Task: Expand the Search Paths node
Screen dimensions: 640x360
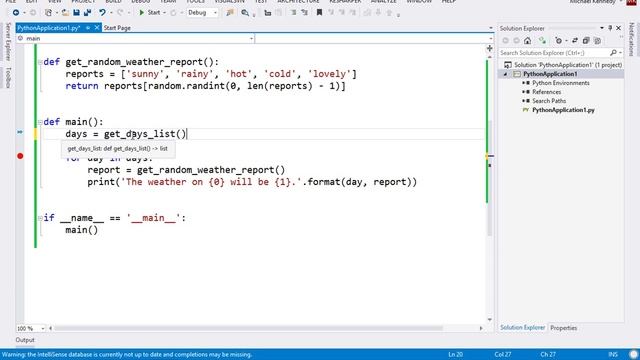Action: [524, 101]
